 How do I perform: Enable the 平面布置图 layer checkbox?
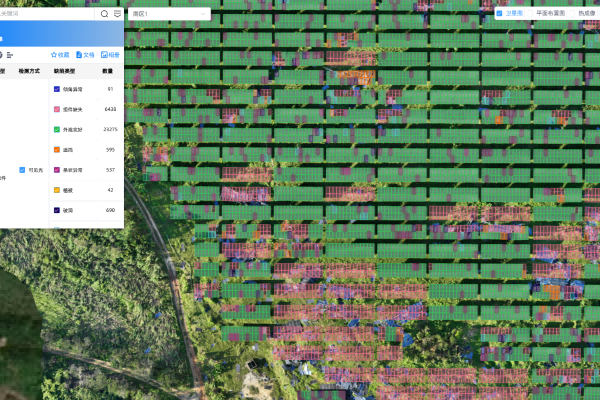pyautogui.click(x=531, y=13)
